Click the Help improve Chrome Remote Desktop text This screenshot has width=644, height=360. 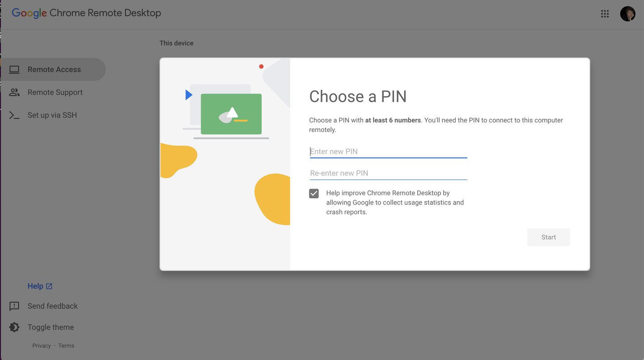coord(395,202)
